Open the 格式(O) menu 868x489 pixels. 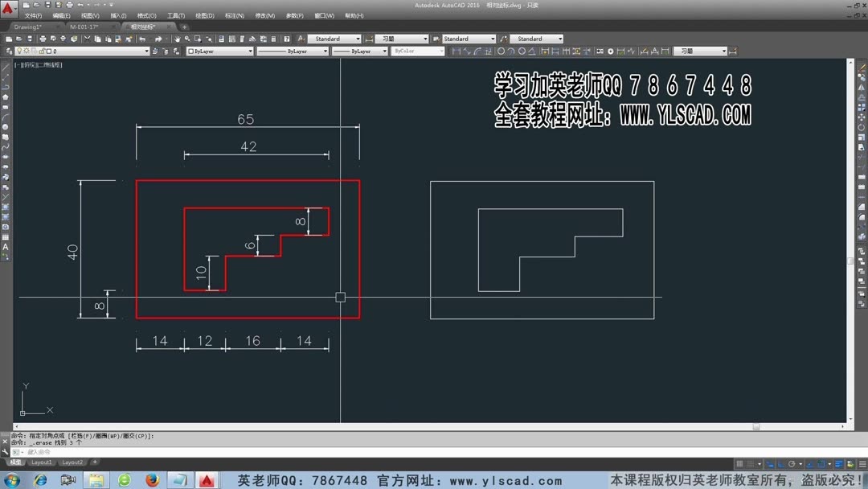[146, 15]
